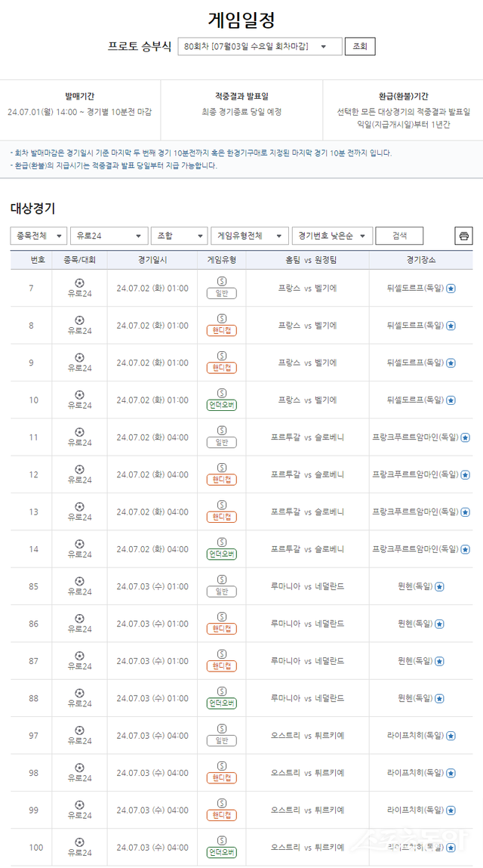Click the 핸디캡 badge in match 8 row

[221, 331]
